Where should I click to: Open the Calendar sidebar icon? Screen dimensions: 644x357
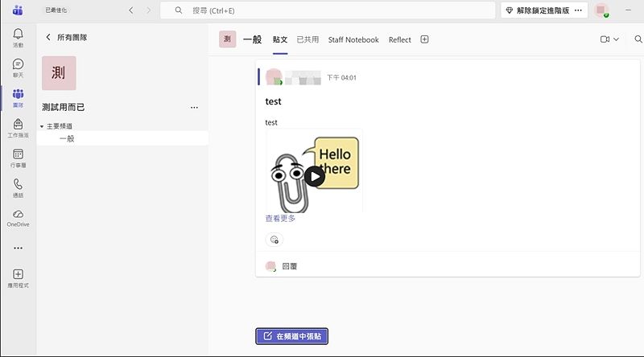[x=18, y=158]
